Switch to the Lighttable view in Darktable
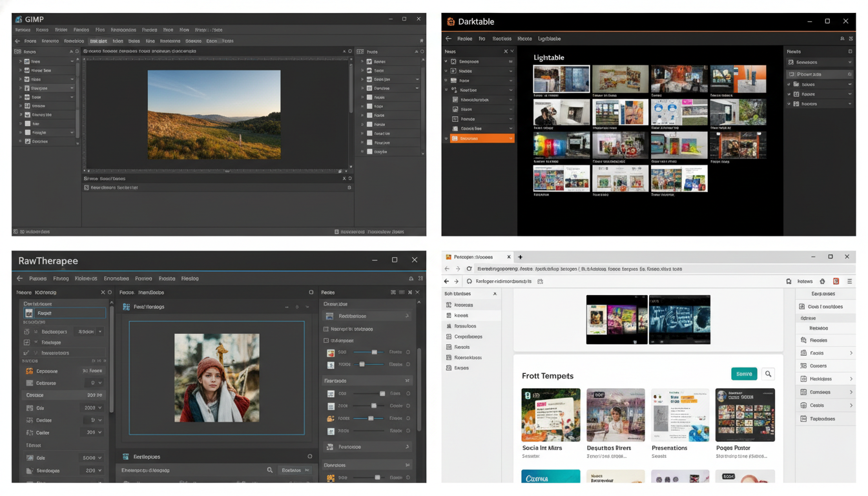Image resolution: width=868 pixels, height=496 pixels. tap(549, 39)
